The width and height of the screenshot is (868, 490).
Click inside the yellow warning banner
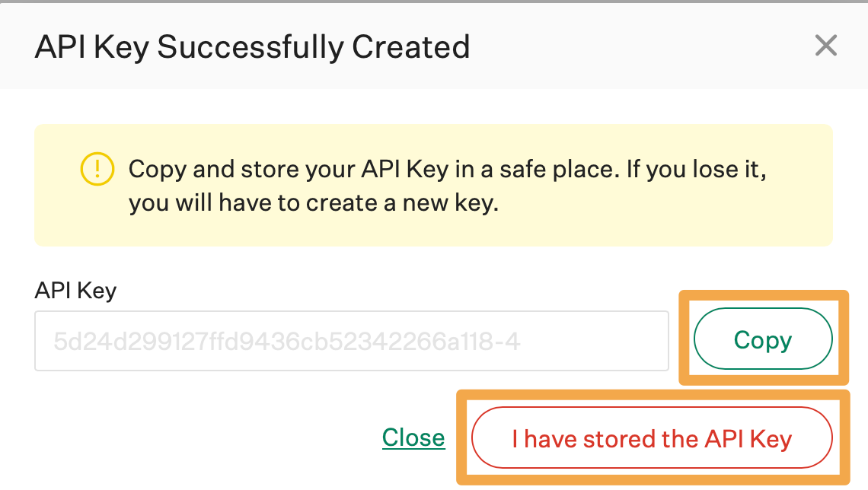coord(433,185)
